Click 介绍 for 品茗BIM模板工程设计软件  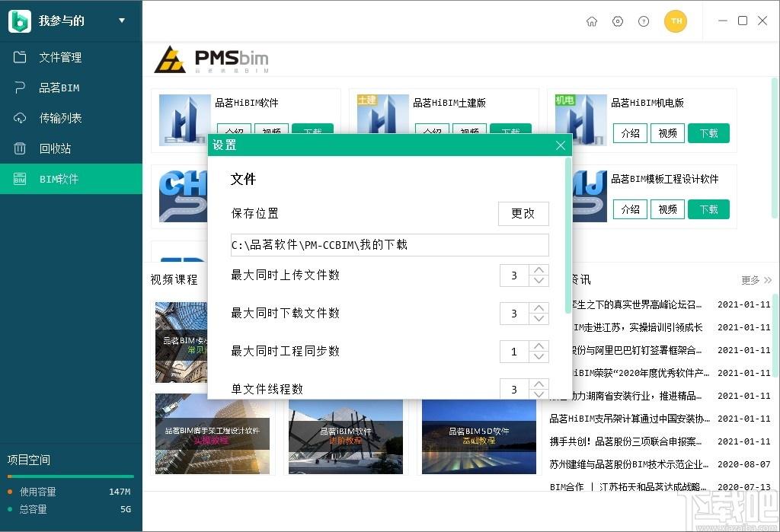point(630,209)
